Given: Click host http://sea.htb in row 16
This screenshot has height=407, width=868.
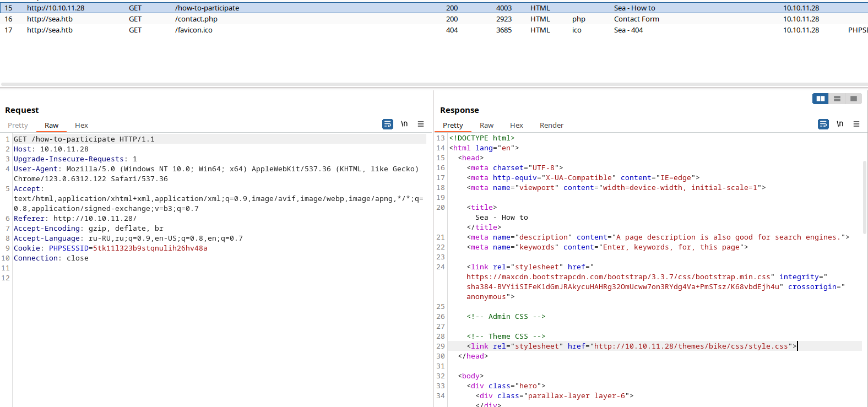Looking at the screenshot, I should coord(50,19).
